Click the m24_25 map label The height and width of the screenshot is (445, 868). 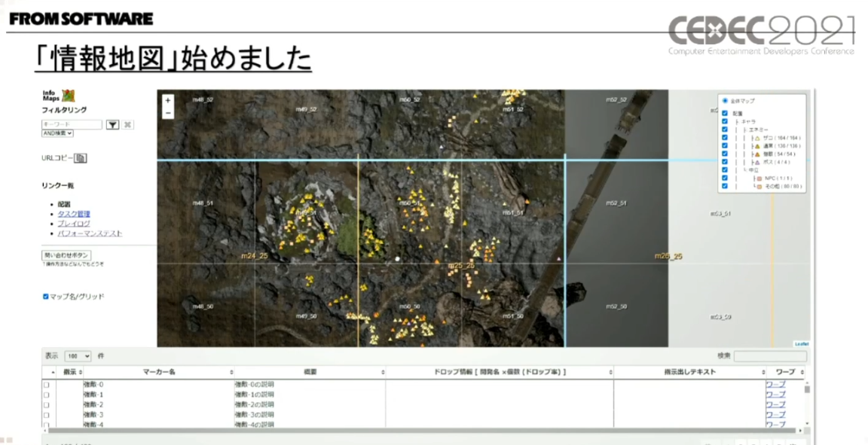[x=255, y=256]
